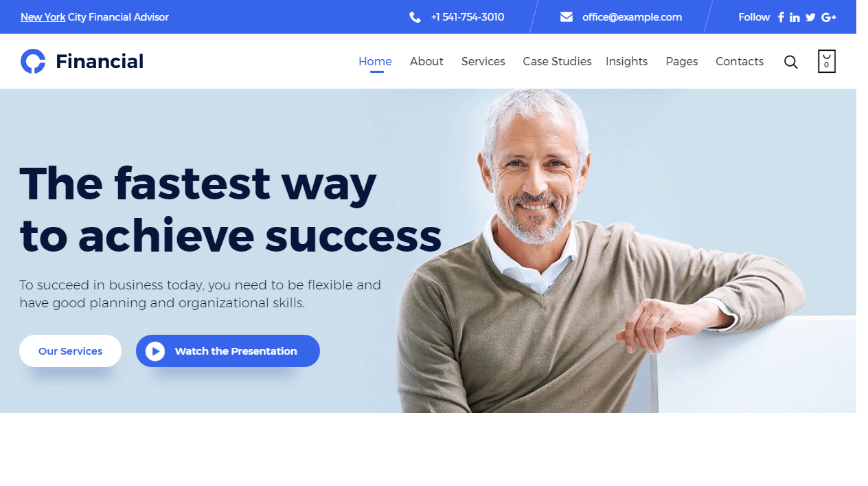Open the LinkedIn social icon

click(x=795, y=17)
